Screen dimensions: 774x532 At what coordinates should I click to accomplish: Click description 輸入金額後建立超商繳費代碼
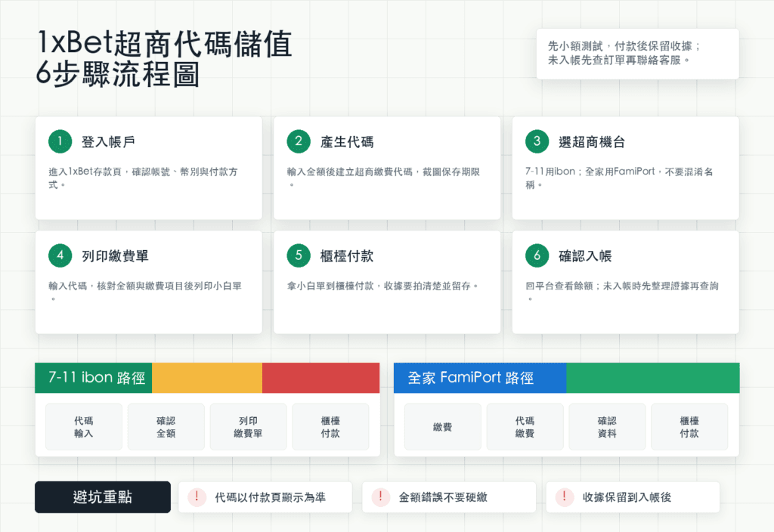[383, 178]
